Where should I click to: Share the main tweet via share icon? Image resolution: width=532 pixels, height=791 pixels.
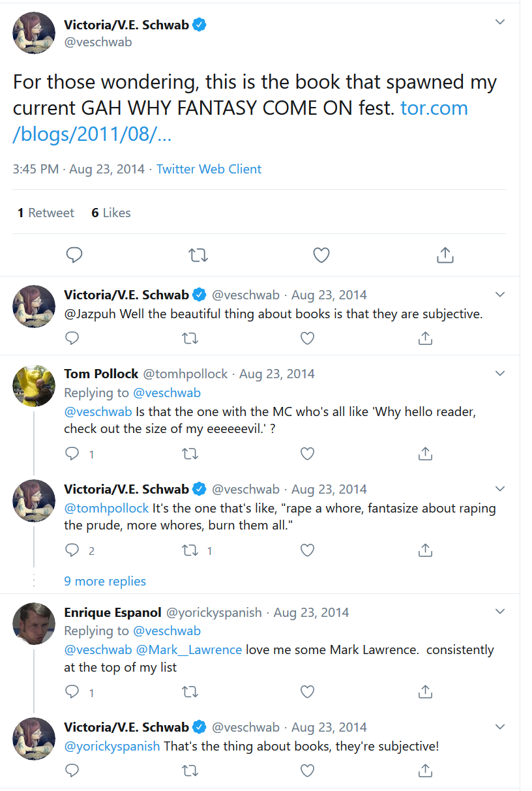(445, 255)
